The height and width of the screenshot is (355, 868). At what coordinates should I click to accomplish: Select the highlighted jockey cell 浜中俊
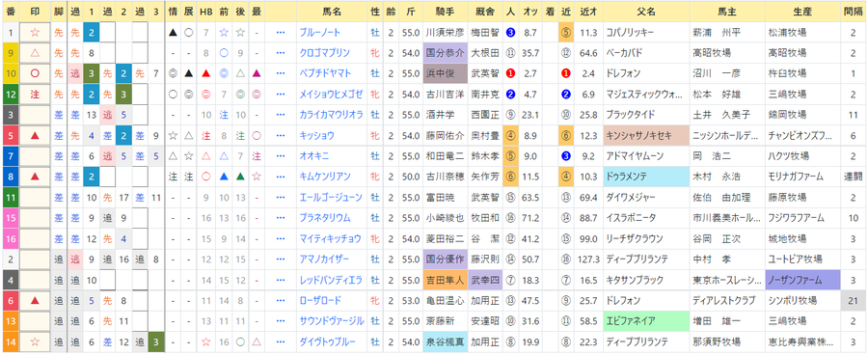(445, 73)
